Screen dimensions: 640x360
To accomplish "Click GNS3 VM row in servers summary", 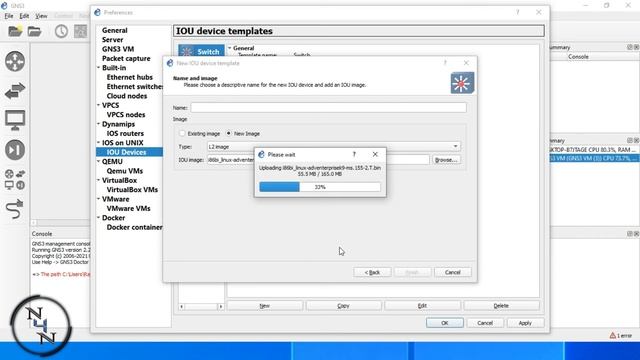I will click(594, 158).
